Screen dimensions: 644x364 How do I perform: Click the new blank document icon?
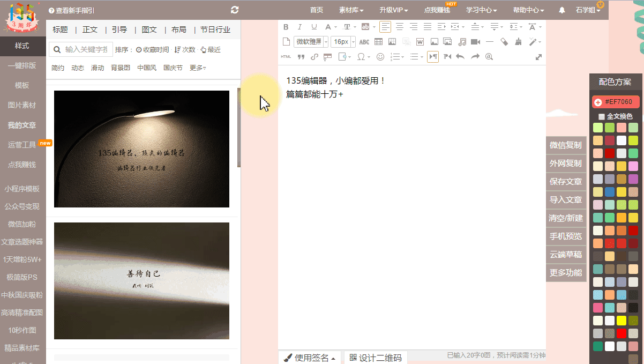[286, 42]
